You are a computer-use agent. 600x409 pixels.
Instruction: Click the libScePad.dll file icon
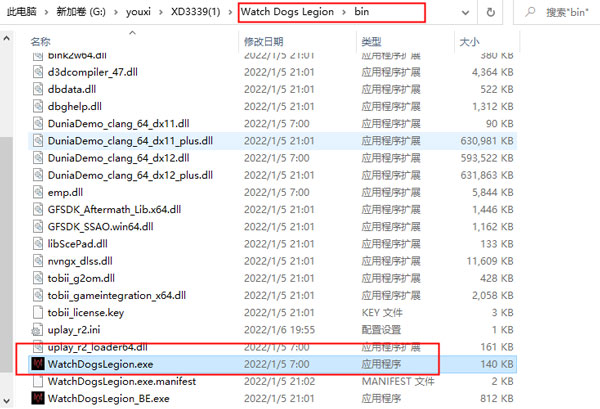(x=38, y=244)
